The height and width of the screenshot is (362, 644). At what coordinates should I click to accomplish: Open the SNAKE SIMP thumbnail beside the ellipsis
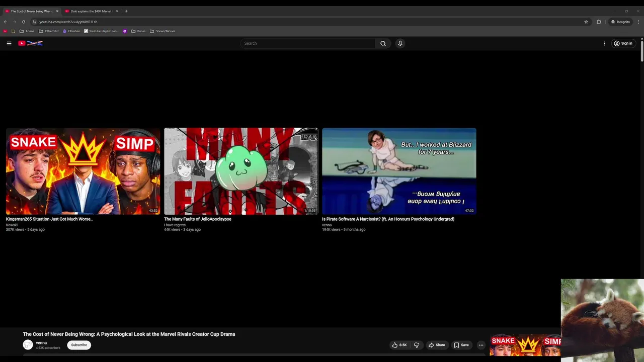[525, 345]
